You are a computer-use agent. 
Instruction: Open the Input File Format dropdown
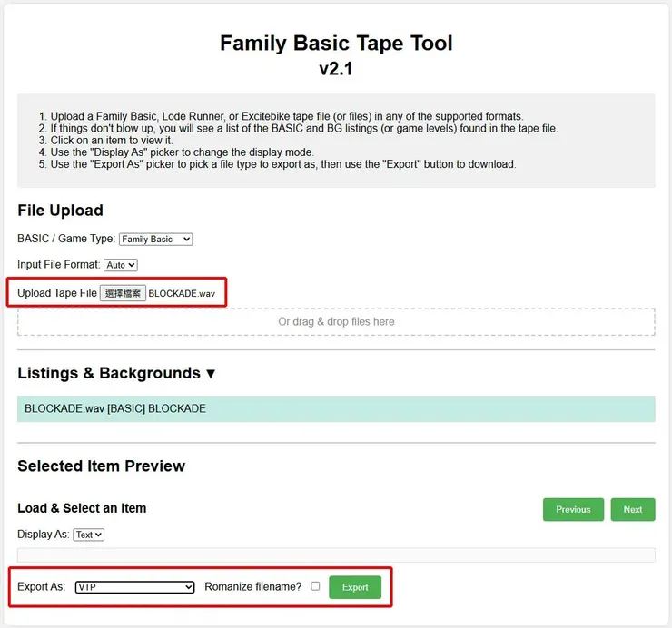tap(121, 265)
